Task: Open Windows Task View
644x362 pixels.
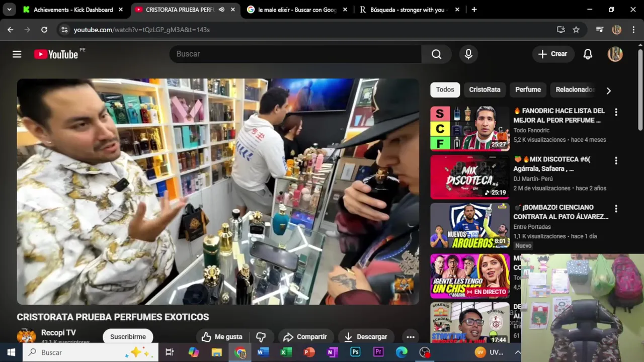Action: click(x=170, y=352)
